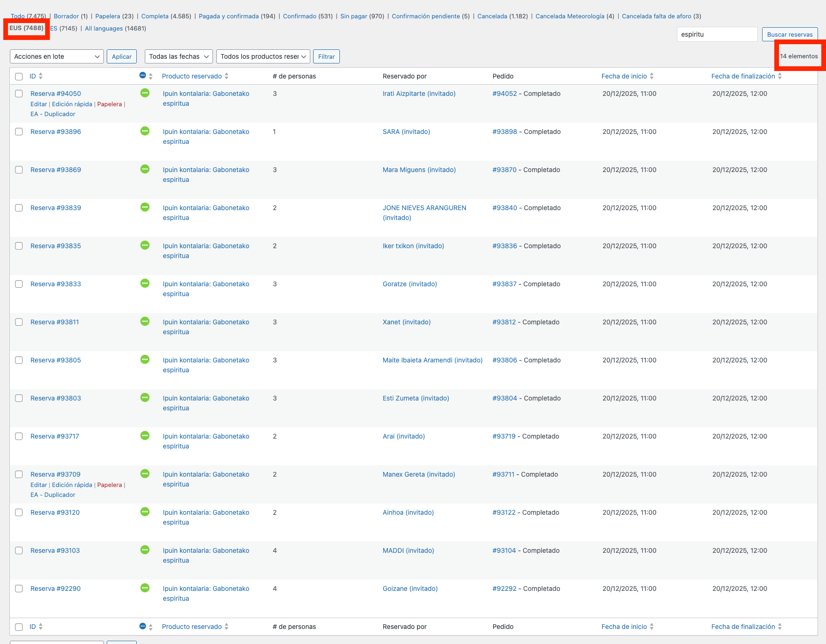Viewport: 826px width, 644px height.
Task: Check the box for Reserva #93103
Action: coord(19,550)
